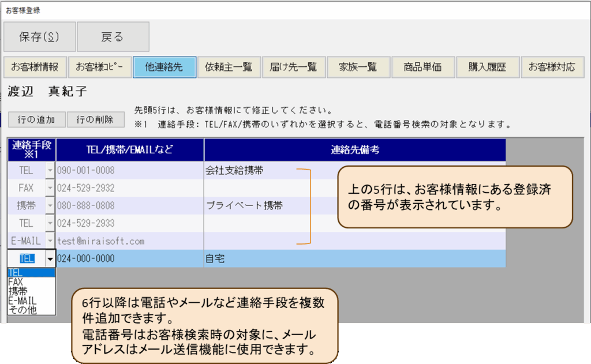591x364 pixels.
Task: Select the 他連絡先 tab
Action: tap(164, 67)
